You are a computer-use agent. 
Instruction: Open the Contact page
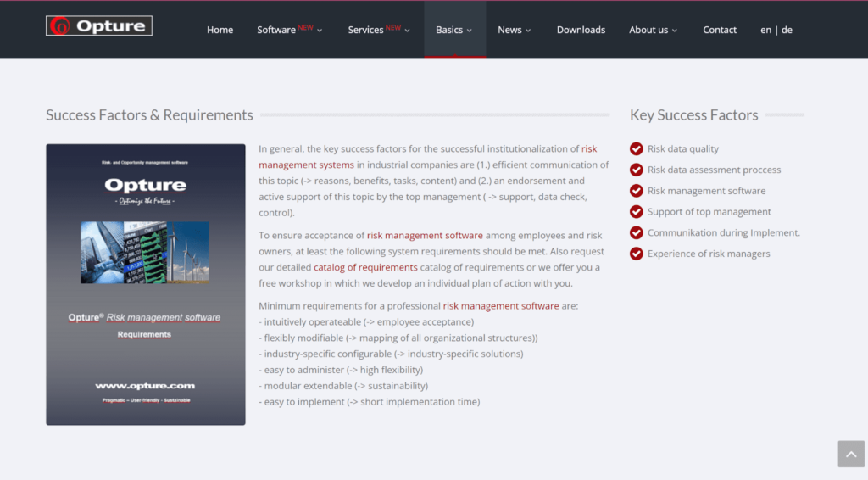[x=720, y=30]
